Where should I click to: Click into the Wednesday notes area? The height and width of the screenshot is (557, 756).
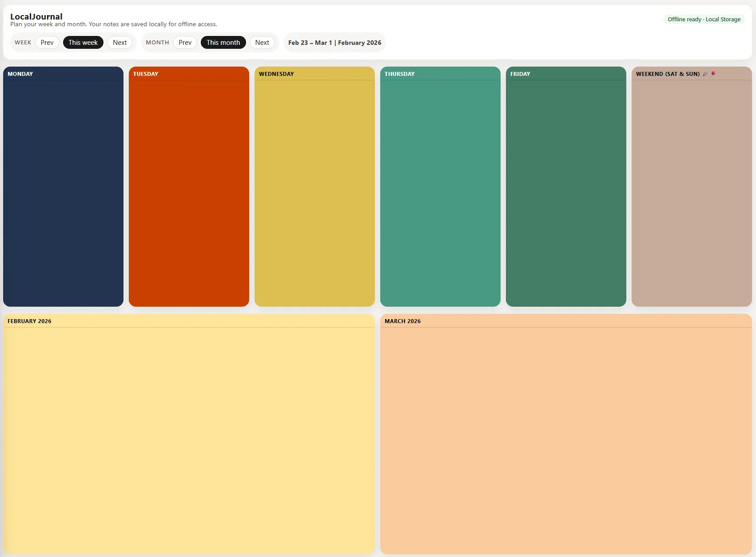click(314, 193)
